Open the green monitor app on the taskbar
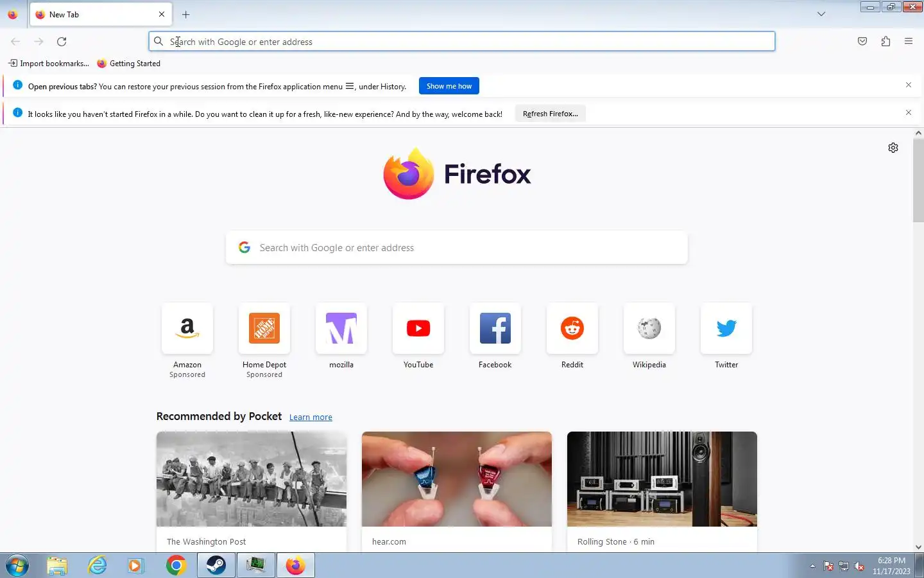 [x=256, y=566]
